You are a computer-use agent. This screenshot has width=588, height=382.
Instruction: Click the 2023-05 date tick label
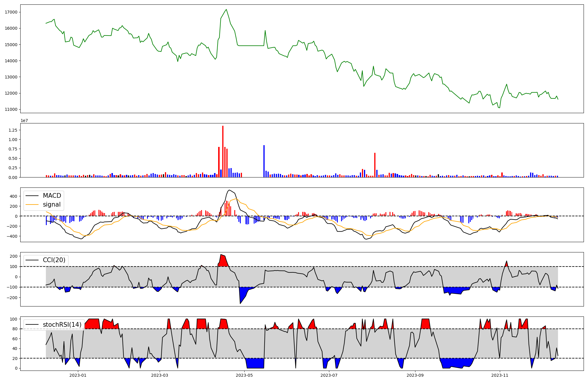click(x=244, y=375)
